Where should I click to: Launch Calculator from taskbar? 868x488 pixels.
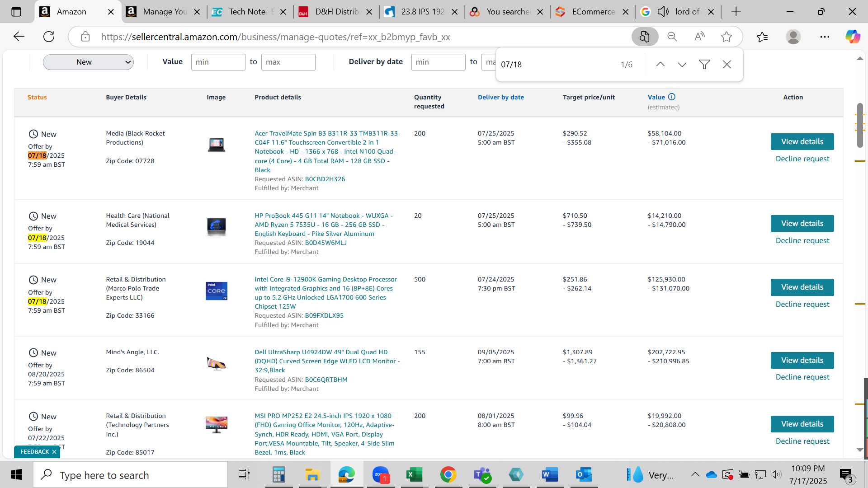point(278,475)
